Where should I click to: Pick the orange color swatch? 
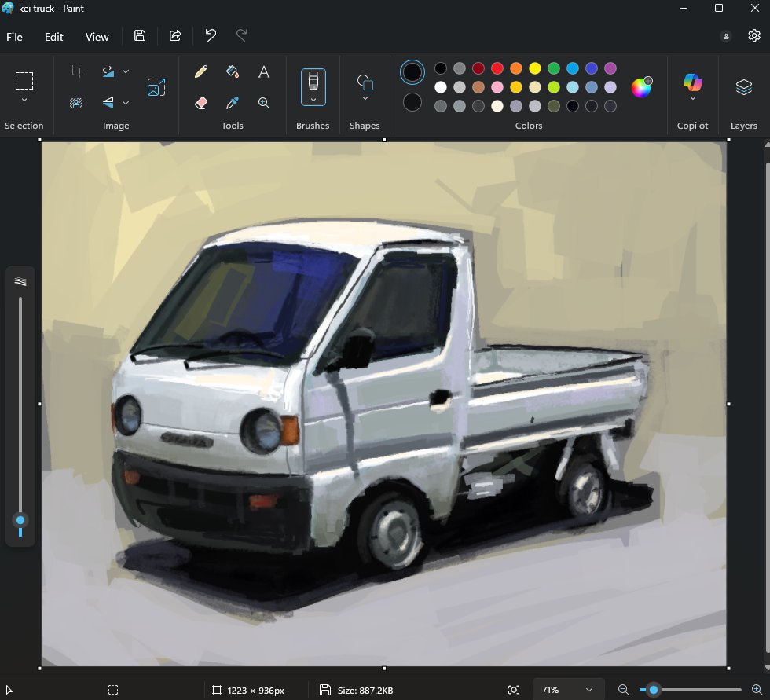pos(516,68)
